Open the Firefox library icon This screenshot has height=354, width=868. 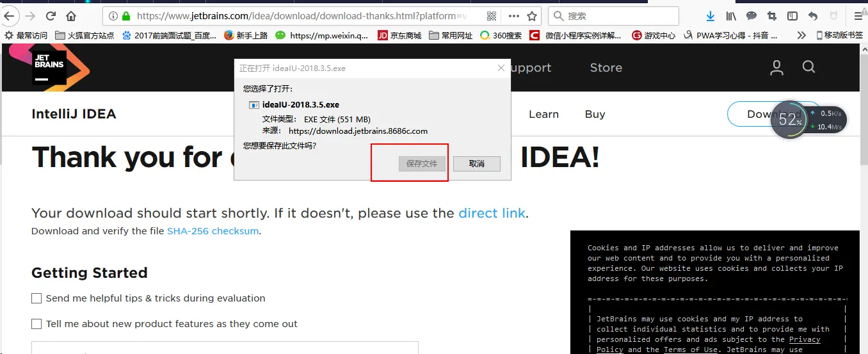pos(730,16)
